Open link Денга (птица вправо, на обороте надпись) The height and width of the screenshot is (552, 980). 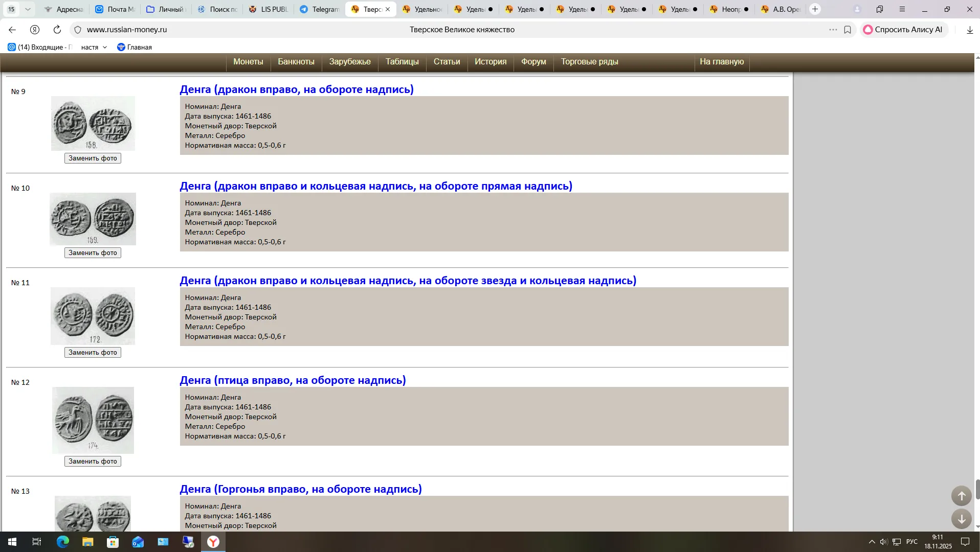click(293, 380)
